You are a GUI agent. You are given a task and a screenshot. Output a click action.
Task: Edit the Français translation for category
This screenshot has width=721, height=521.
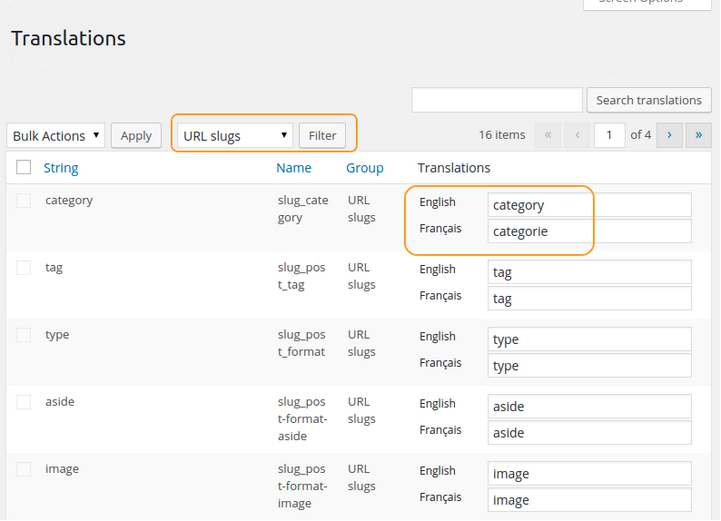click(x=589, y=232)
